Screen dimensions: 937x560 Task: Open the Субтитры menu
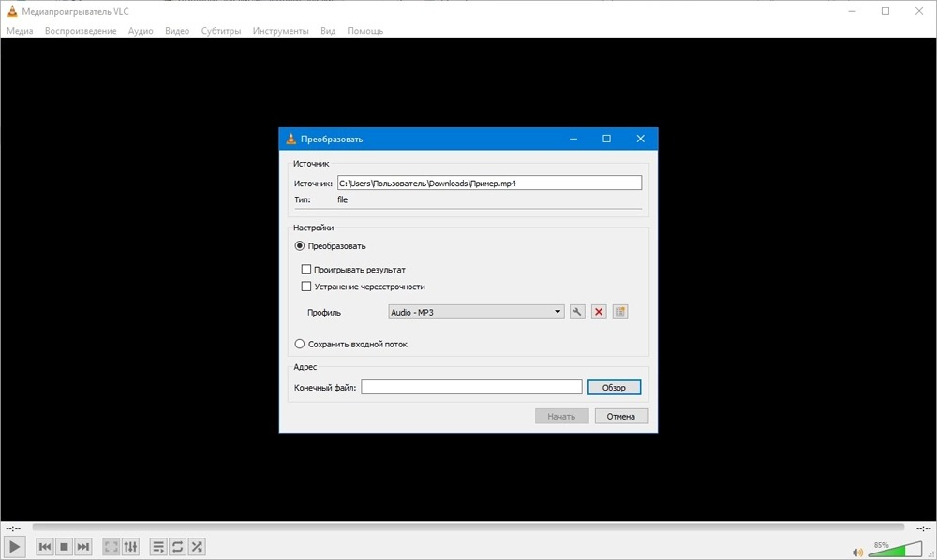221,31
